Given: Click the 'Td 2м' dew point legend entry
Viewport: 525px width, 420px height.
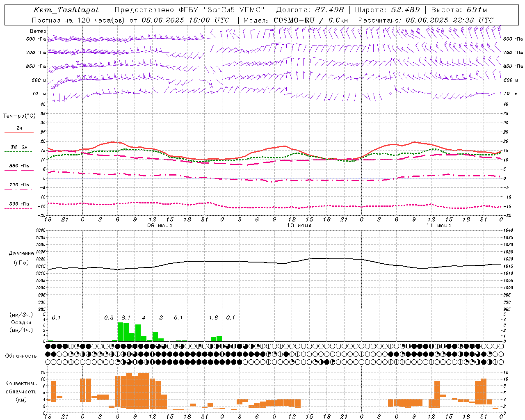Looking at the screenshot, I should [x=19, y=147].
